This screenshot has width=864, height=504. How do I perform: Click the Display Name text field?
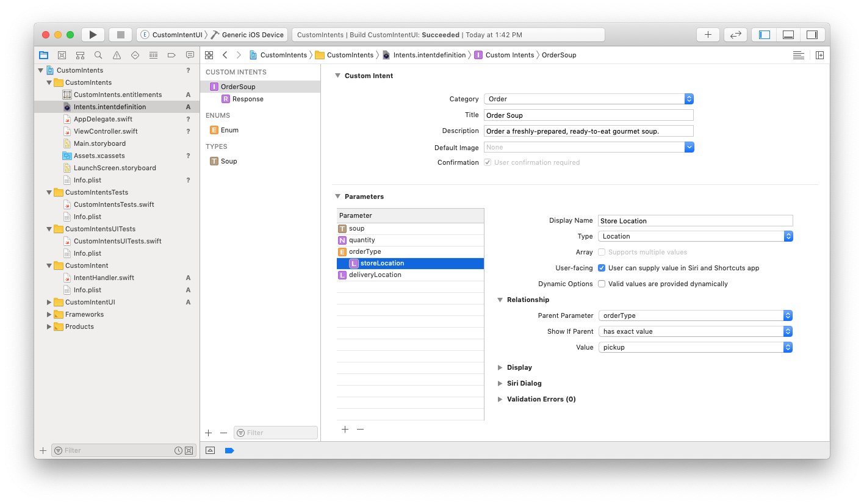(x=695, y=221)
